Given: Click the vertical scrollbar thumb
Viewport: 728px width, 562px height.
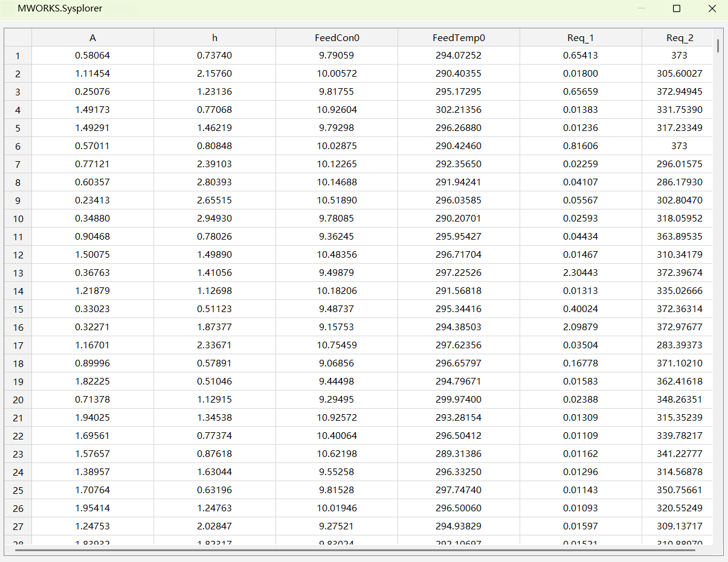Looking at the screenshot, I should (x=718, y=46).
